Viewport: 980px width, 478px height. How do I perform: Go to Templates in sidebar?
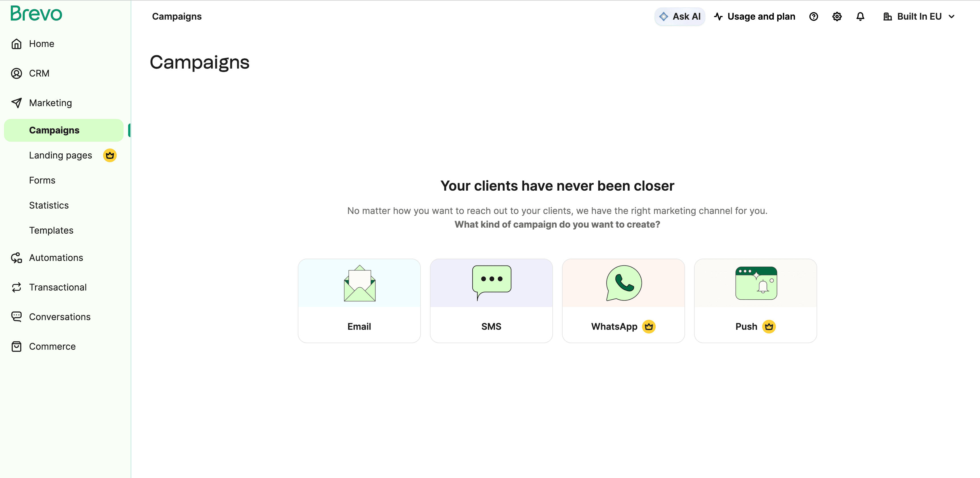51,230
